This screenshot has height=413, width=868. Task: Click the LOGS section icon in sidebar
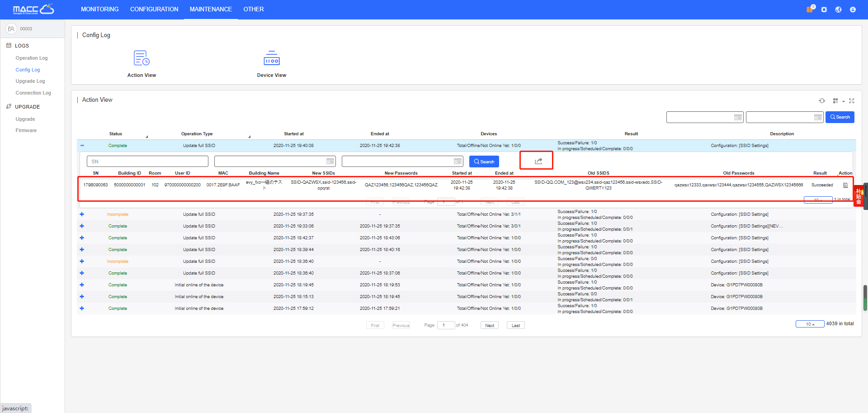[x=9, y=45]
